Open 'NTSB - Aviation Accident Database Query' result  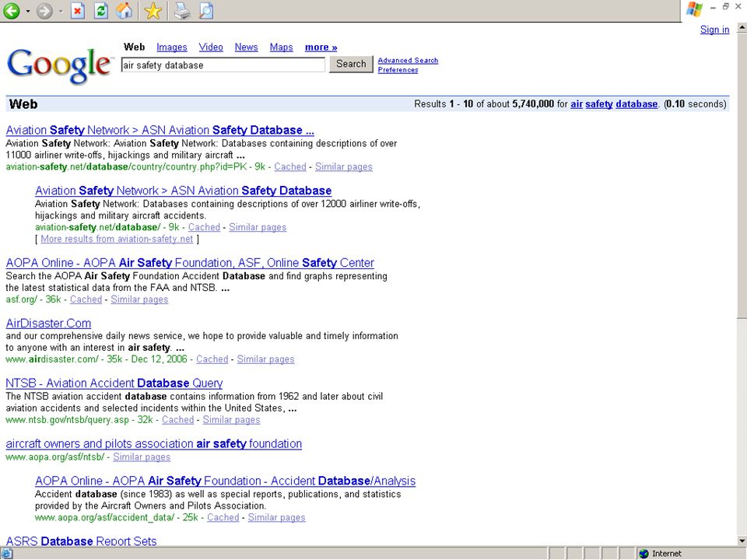pyautogui.click(x=114, y=383)
